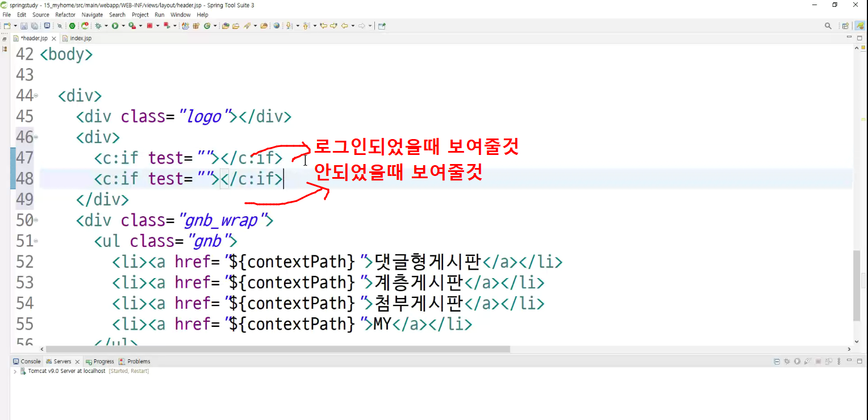The height and width of the screenshot is (420, 868).
Task: Open the Window menu
Action: [181, 15]
